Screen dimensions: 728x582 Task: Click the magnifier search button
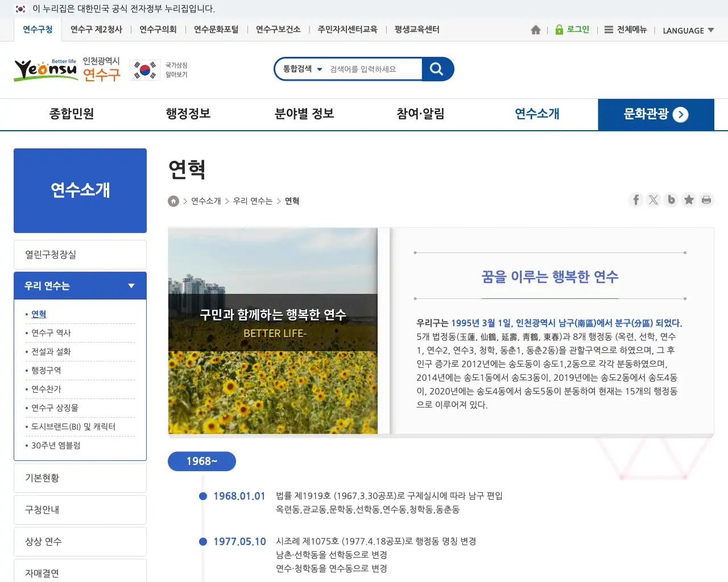pos(437,69)
